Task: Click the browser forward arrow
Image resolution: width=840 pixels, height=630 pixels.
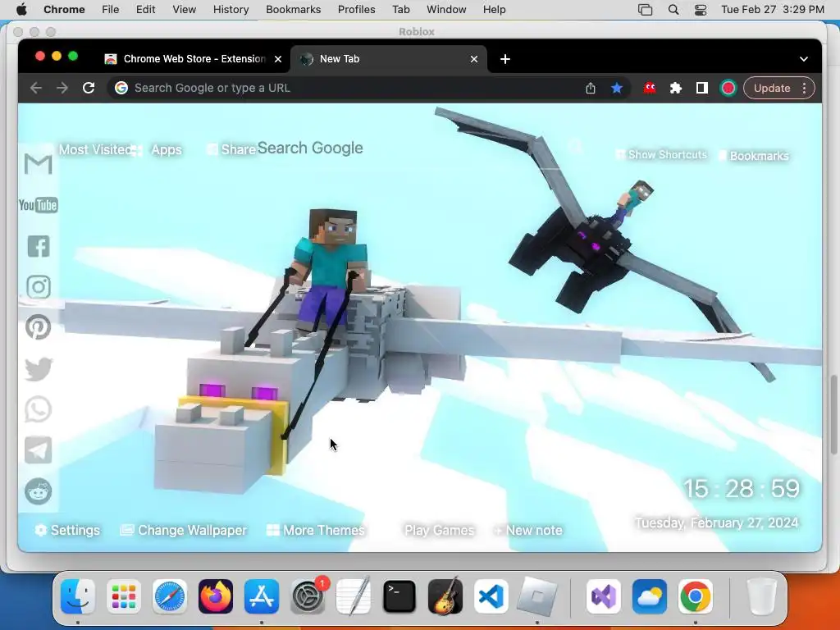Action: tap(62, 88)
